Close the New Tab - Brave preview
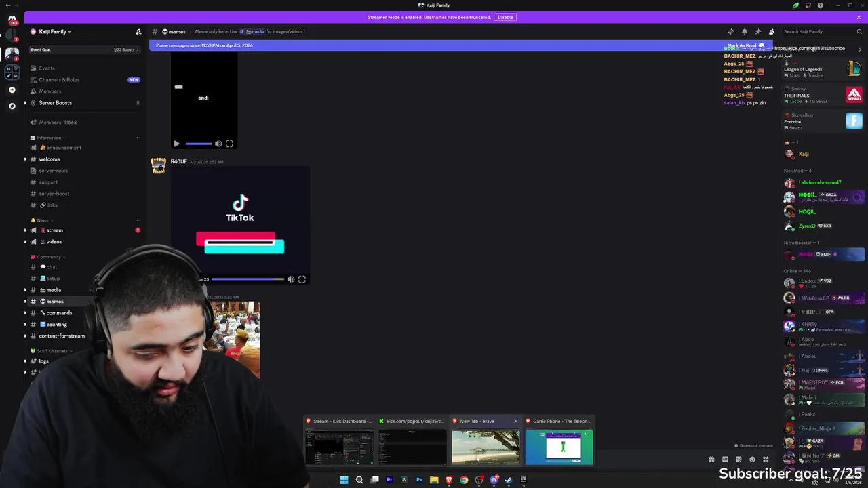Viewport: 868px width, 488px height. click(515, 421)
